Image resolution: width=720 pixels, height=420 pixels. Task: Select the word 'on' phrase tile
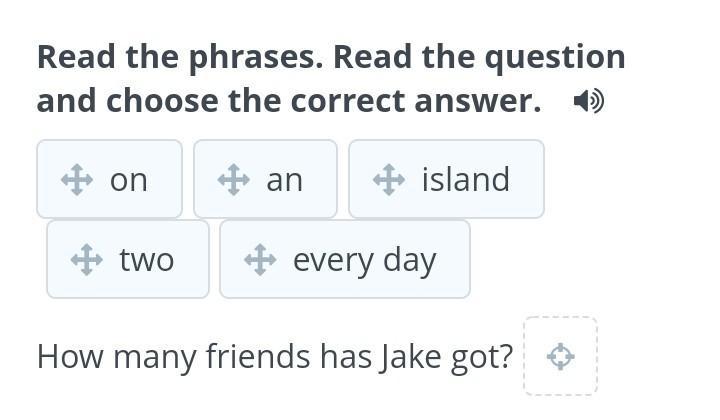[x=128, y=180]
